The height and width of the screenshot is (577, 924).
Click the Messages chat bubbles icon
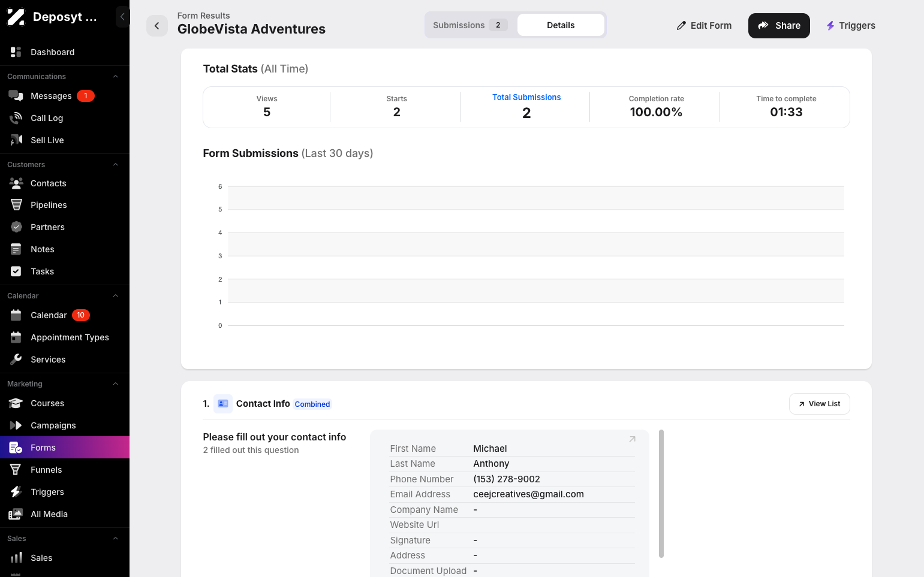(x=16, y=96)
